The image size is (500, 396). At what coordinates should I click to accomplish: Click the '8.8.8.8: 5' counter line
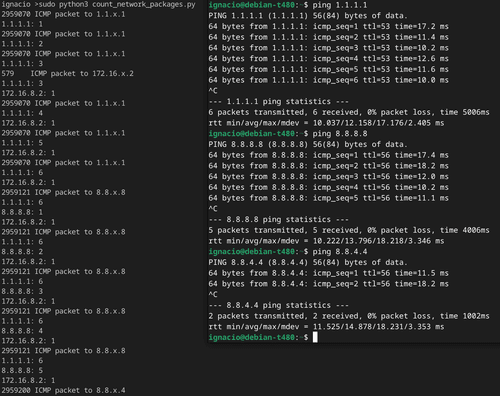tap(22, 370)
